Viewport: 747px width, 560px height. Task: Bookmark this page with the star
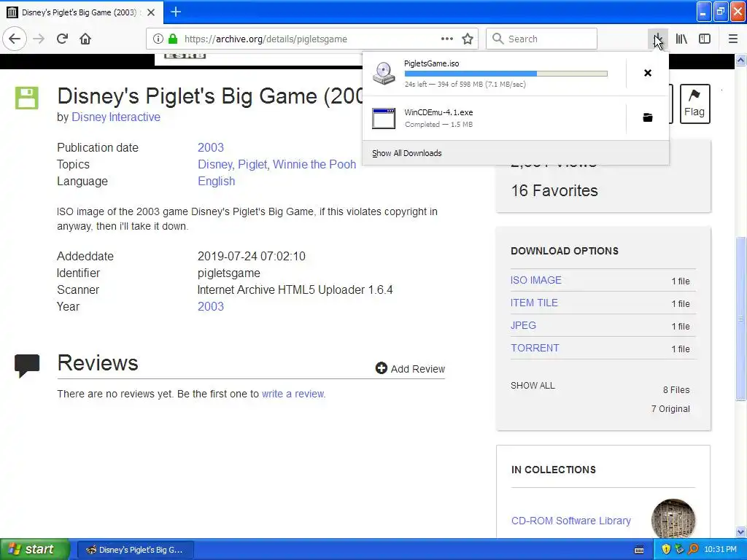pyautogui.click(x=468, y=39)
